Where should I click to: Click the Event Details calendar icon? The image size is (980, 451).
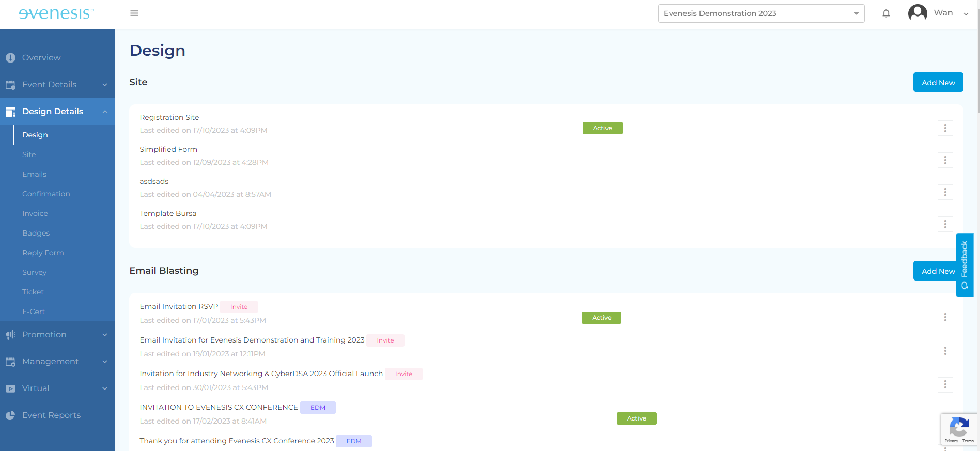10,85
